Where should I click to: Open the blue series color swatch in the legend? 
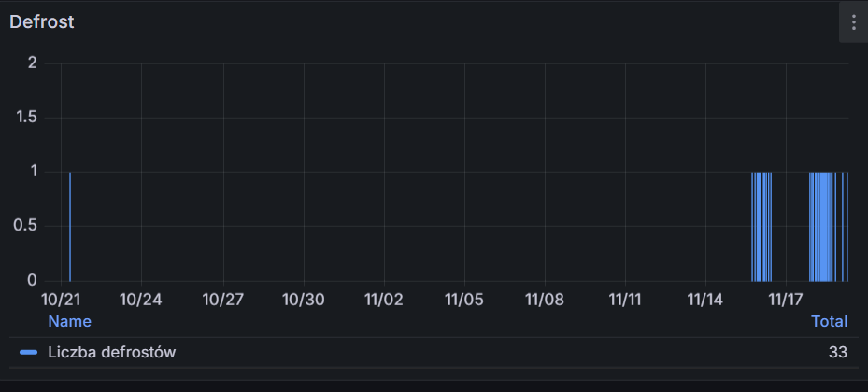point(28,352)
